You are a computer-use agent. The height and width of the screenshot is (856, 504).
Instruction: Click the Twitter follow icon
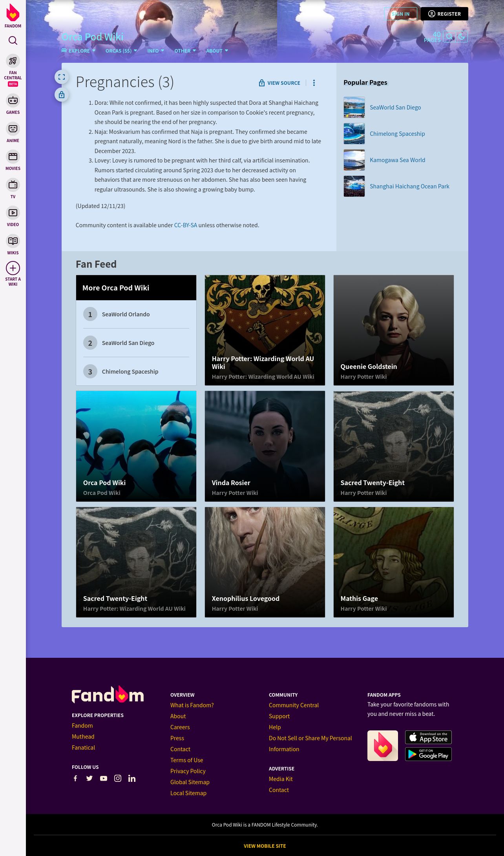89,778
